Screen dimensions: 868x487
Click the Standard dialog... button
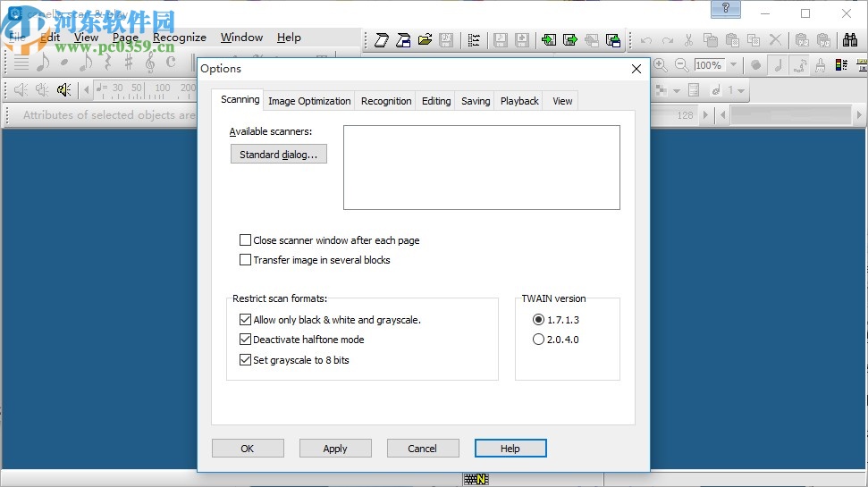[x=278, y=154]
